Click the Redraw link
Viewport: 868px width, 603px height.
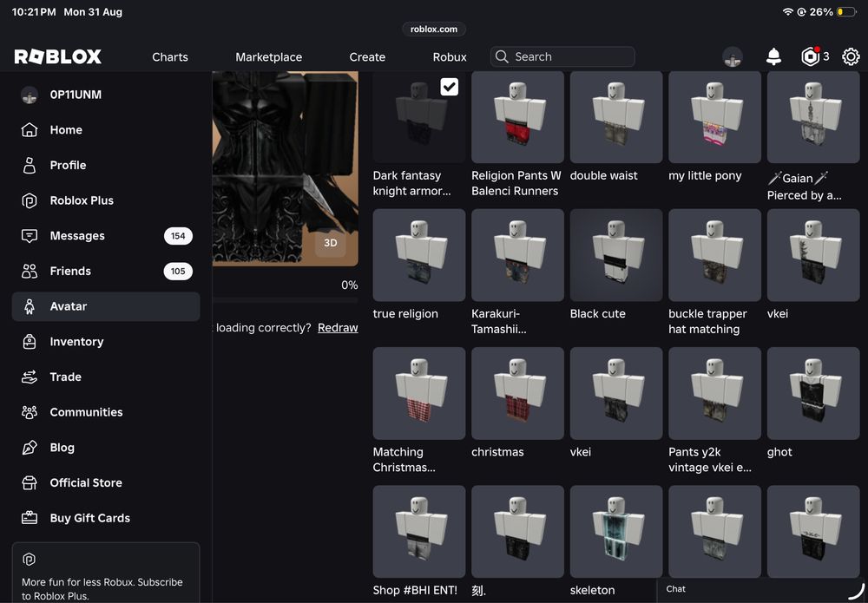[338, 327]
